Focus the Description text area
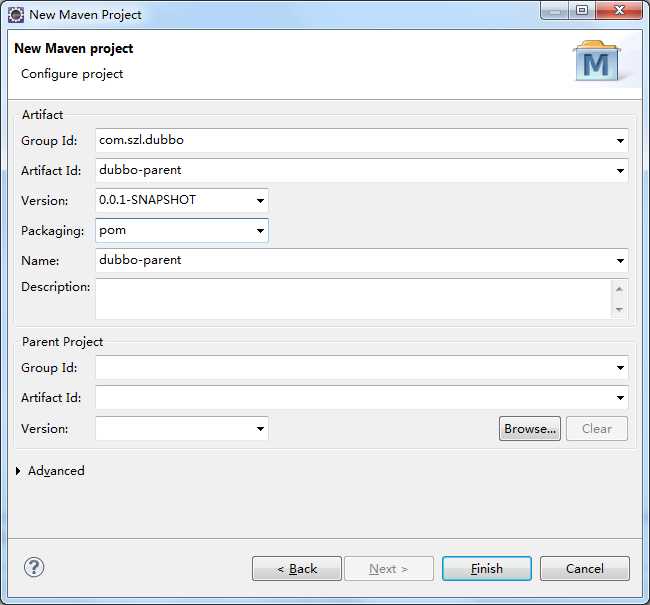The height and width of the screenshot is (605, 650). [x=353, y=299]
